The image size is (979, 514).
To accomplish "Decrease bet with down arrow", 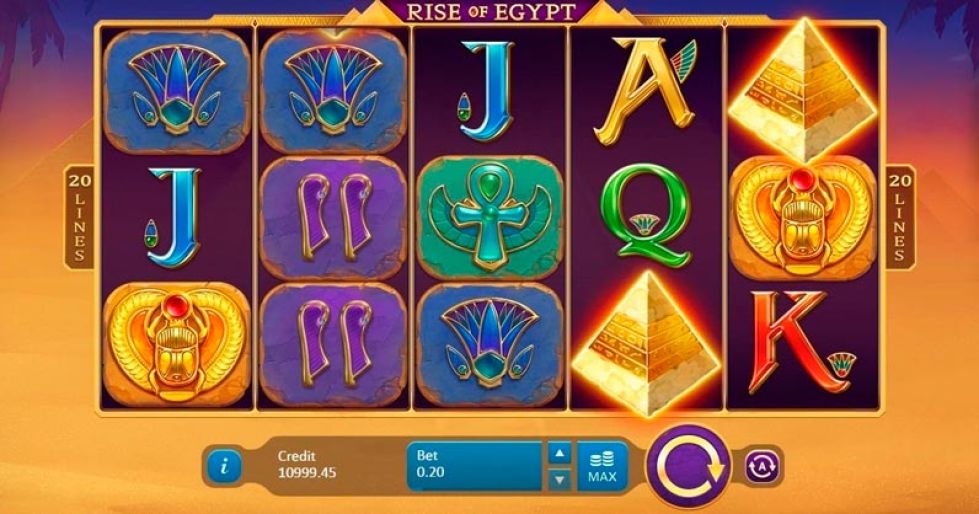I will pos(559,479).
